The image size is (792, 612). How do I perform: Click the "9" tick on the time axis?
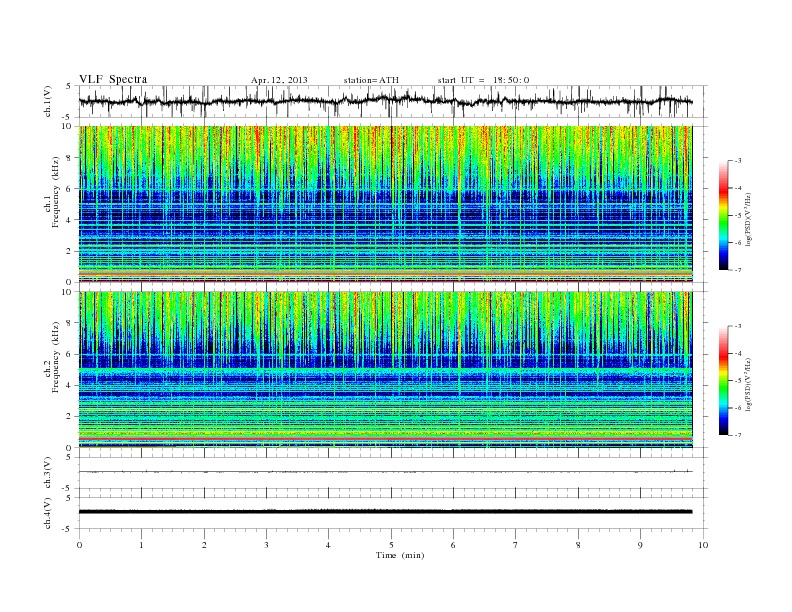point(640,545)
